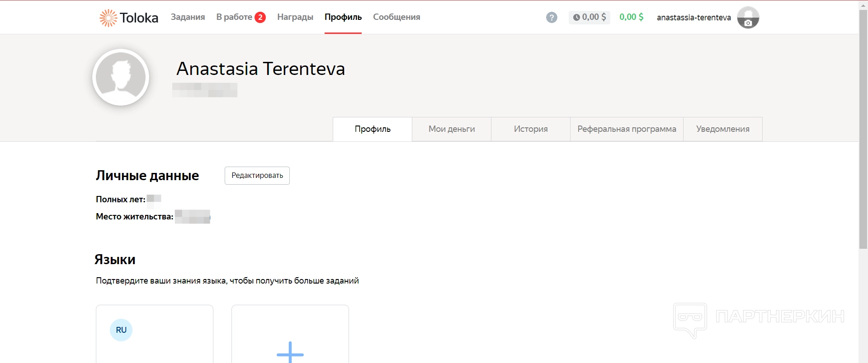Viewport: 868px width, 363px height.
Task: Click the red notification badge showing 2
Action: (260, 17)
